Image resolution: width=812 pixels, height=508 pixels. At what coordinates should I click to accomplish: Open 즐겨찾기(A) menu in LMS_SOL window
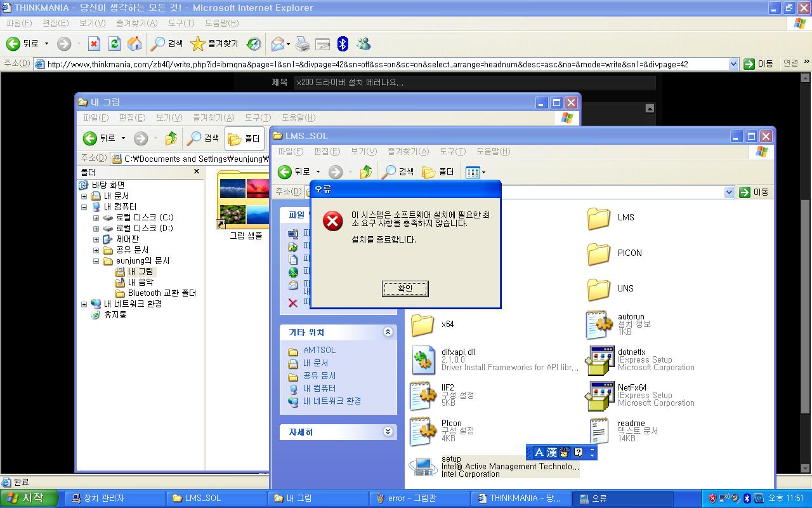click(x=408, y=152)
